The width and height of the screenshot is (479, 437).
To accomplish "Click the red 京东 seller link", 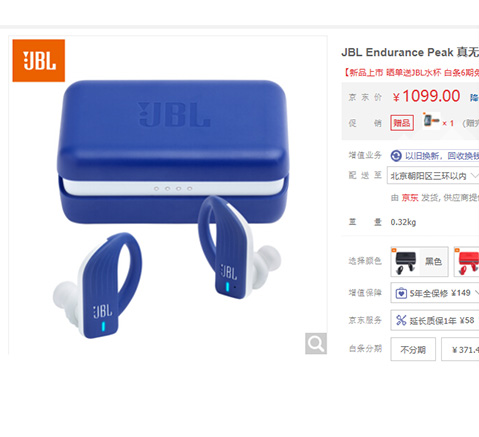I will point(410,198).
